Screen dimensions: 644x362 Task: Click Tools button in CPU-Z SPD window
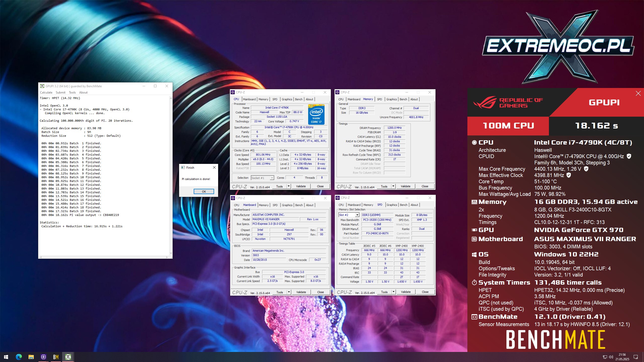[x=384, y=292]
